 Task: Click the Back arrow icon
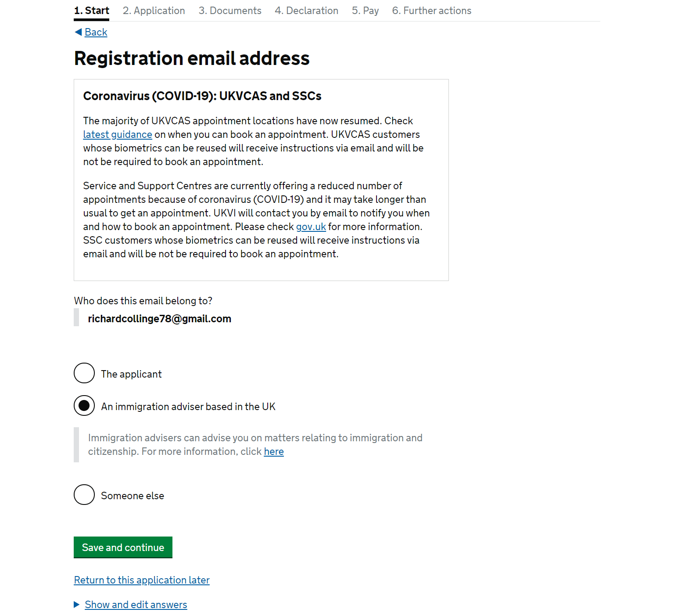tap(78, 32)
